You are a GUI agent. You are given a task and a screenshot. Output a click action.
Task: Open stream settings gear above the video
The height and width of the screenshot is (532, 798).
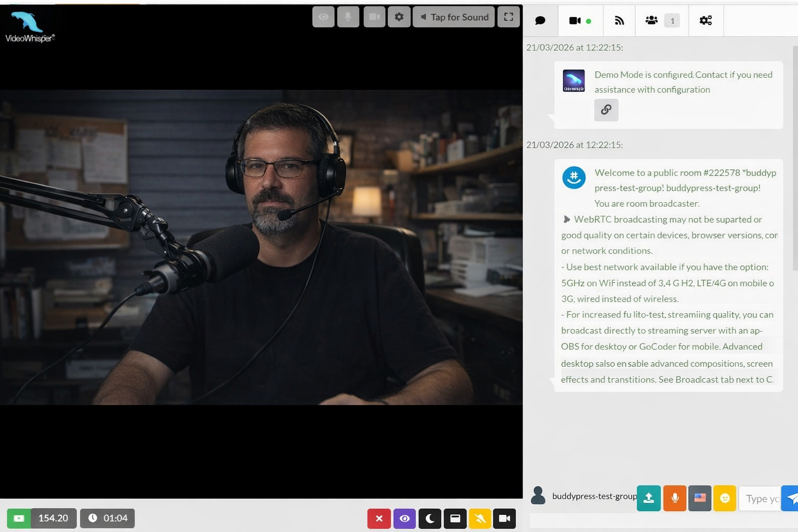(399, 17)
